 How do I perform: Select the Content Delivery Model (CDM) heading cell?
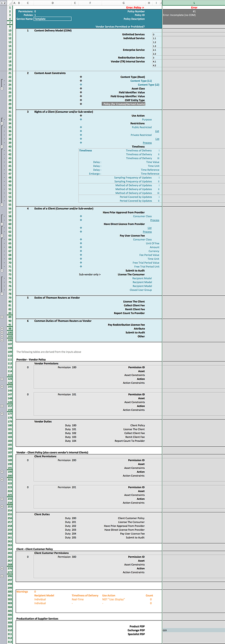53,30
